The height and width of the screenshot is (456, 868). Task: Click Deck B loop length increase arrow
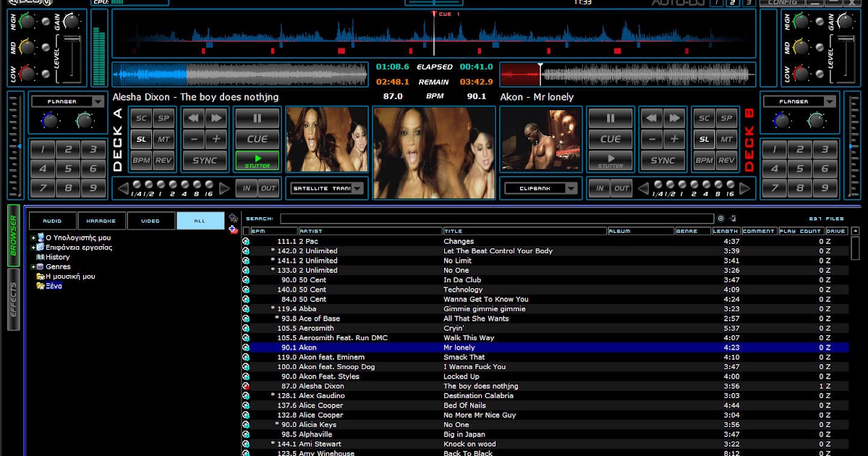[x=744, y=189]
